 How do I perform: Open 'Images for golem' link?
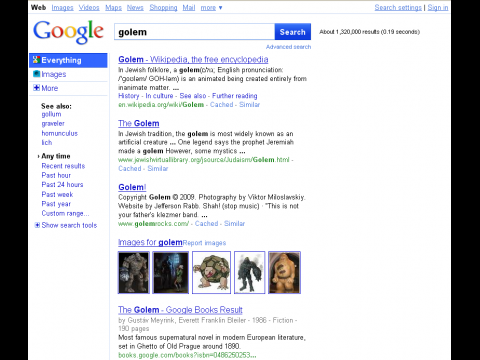pyautogui.click(x=150, y=242)
